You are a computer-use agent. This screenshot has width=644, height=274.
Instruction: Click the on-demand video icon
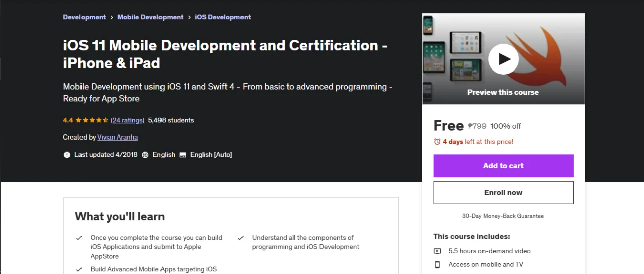point(437,251)
